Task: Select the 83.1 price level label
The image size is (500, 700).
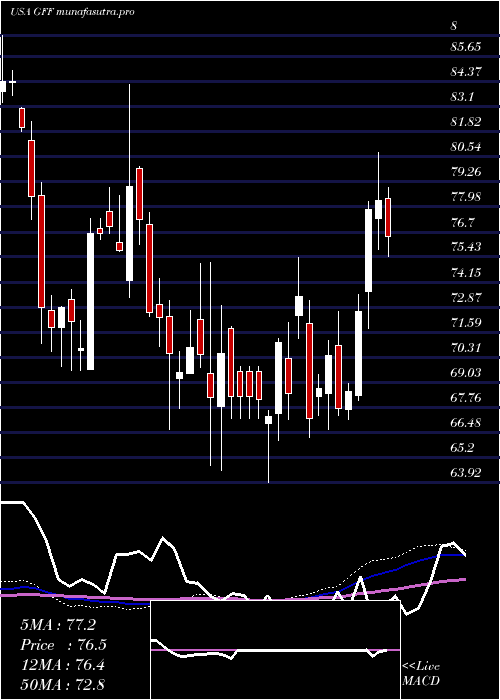Action: click(x=462, y=96)
